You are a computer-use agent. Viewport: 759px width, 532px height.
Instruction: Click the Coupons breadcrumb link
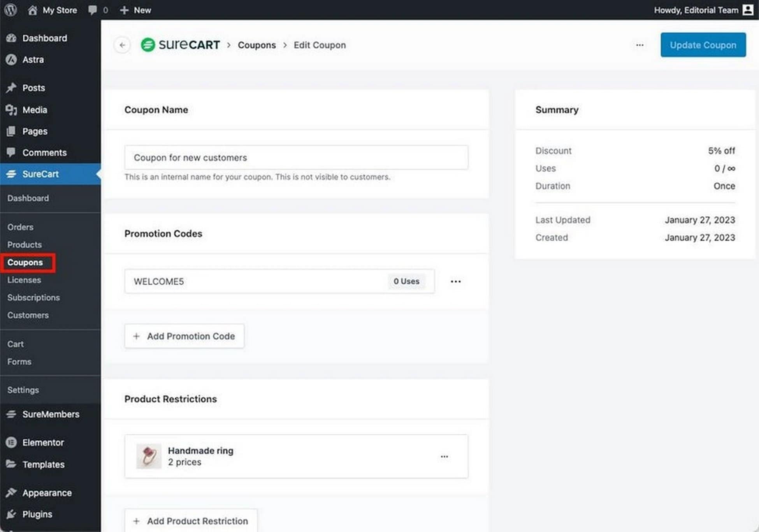[257, 45]
